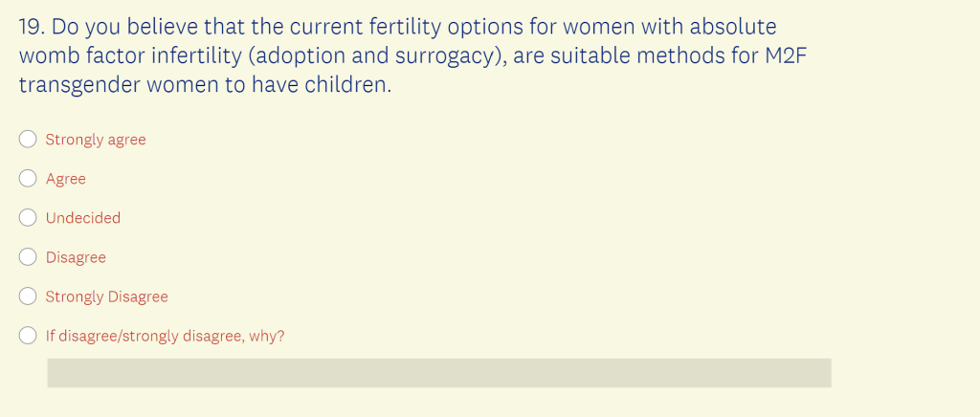Image resolution: width=980 pixels, height=417 pixels.
Task: Click the "Agree" answer label
Action: (x=66, y=179)
